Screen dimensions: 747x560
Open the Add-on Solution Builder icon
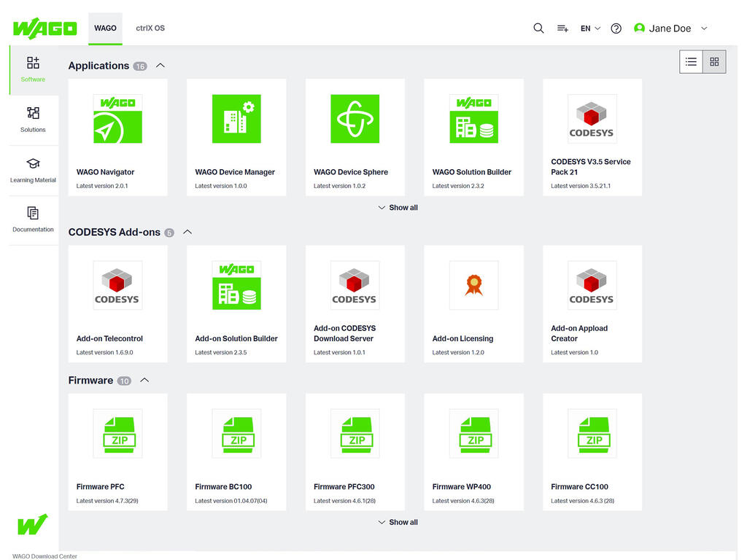(236, 285)
